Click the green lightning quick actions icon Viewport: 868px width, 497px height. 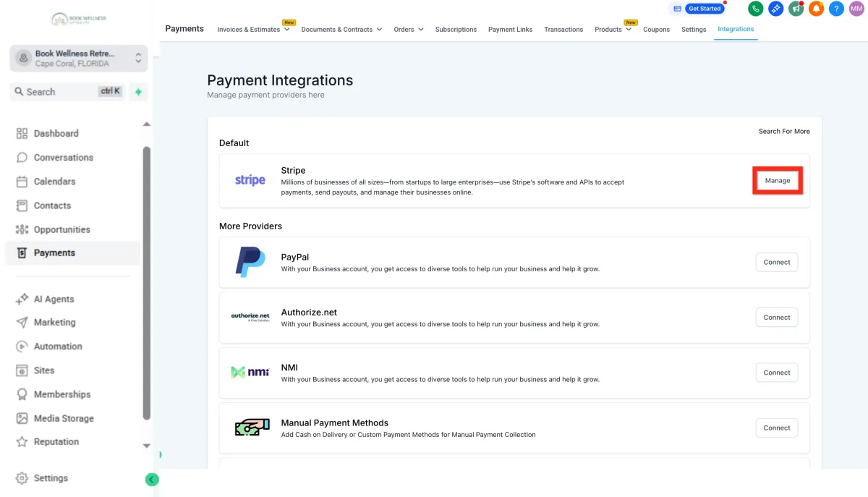point(138,92)
